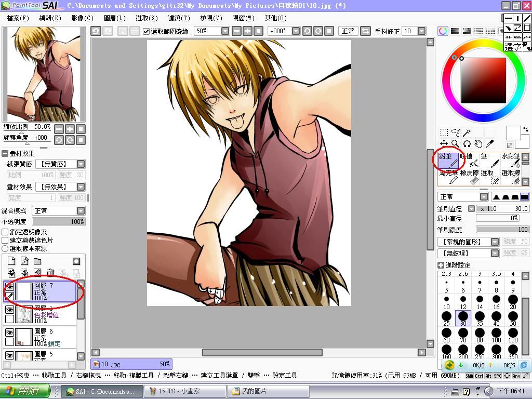Open the 畫材效果 【無效果】 dropdown
Viewport: 532px width, 399px height.
click(x=81, y=187)
